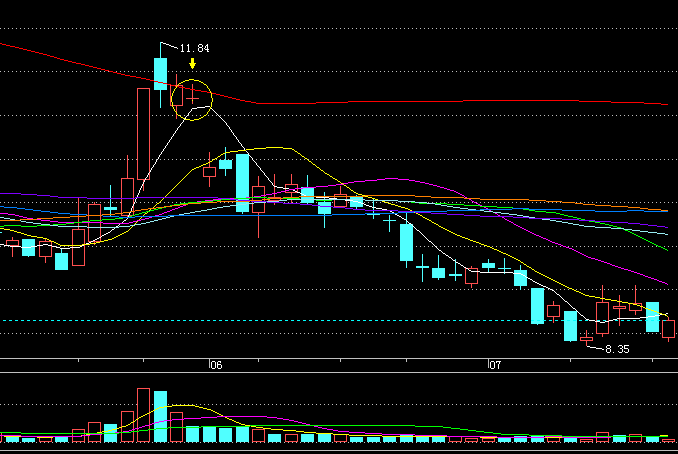Select the last red candle on far right

[669, 329]
